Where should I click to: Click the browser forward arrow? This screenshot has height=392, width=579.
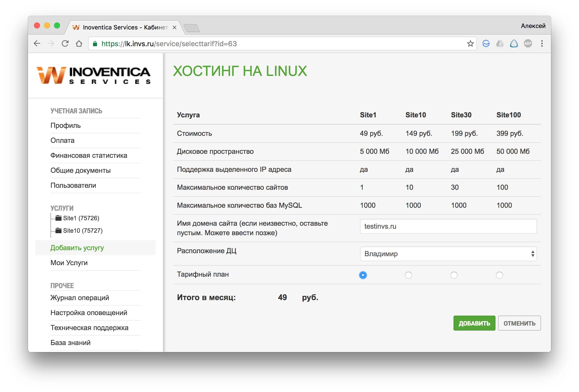[x=51, y=43]
